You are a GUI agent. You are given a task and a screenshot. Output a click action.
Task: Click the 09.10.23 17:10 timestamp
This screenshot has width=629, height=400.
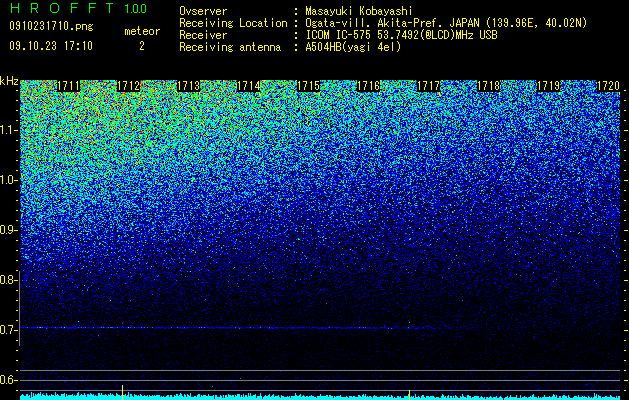click(x=51, y=46)
